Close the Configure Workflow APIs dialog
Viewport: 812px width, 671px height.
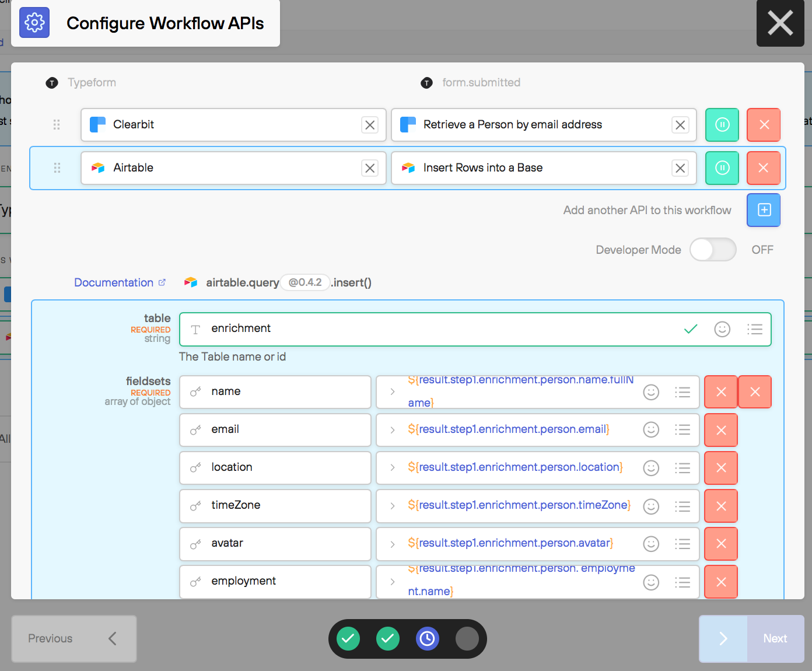780,23
